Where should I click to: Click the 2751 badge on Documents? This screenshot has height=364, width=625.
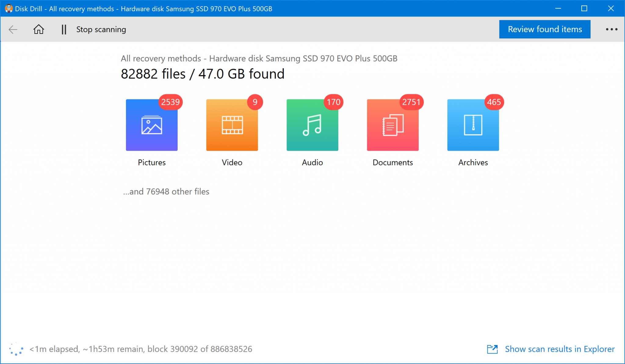[x=411, y=102]
